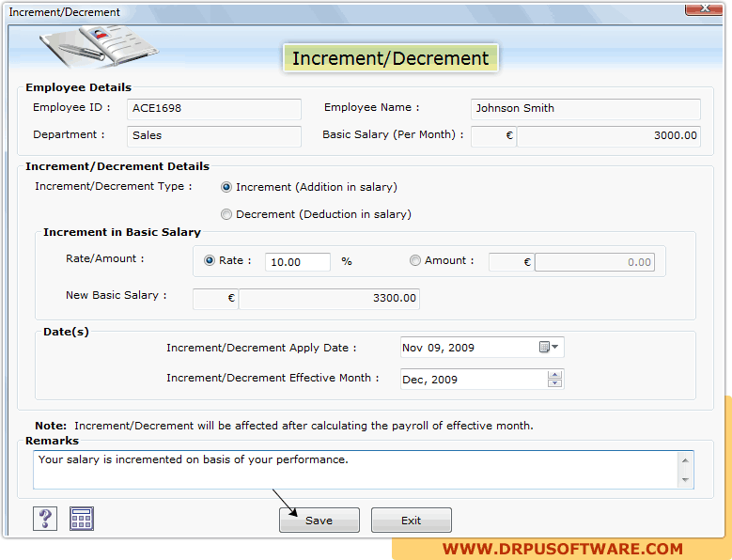This screenshot has height=560, width=732.
Task: Click the Exit button
Action: pos(412,520)
